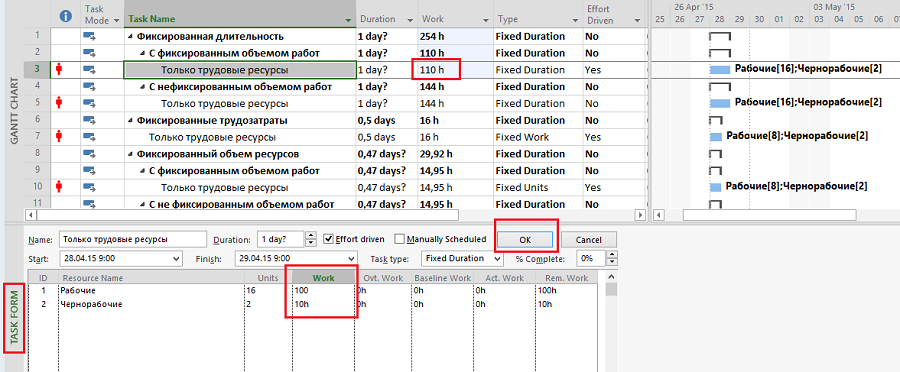Click the Indicators info column header icon
The image size is (900, 372).
point(66,16)
